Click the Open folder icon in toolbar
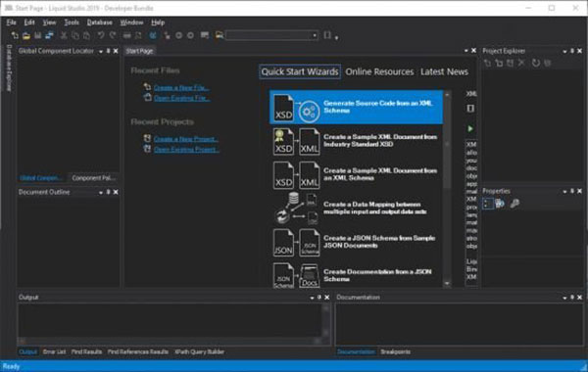The image size is (588, 372). [26, 35]
